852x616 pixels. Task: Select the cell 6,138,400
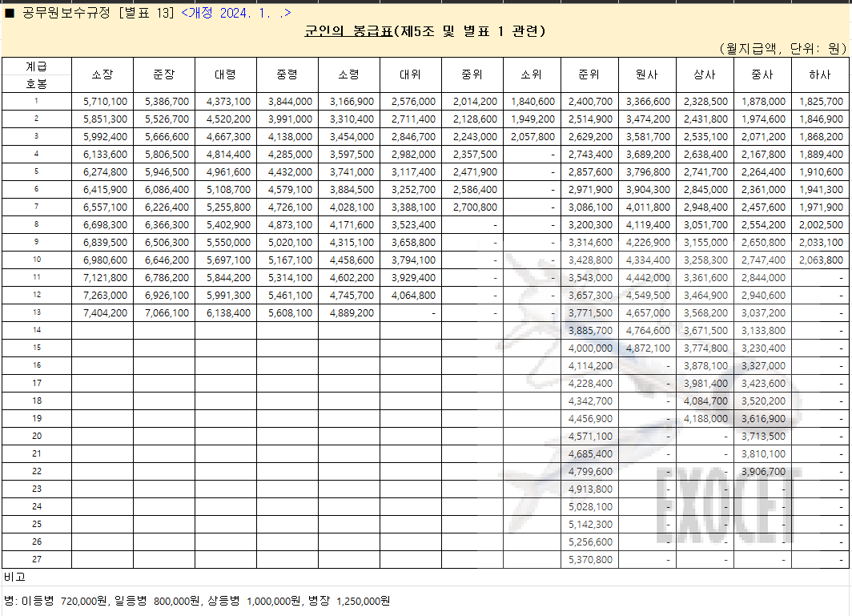tap(226, 313)
